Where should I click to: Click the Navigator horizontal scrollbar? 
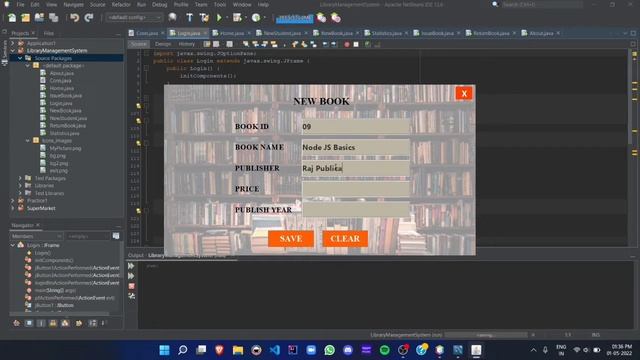(60, 314)
